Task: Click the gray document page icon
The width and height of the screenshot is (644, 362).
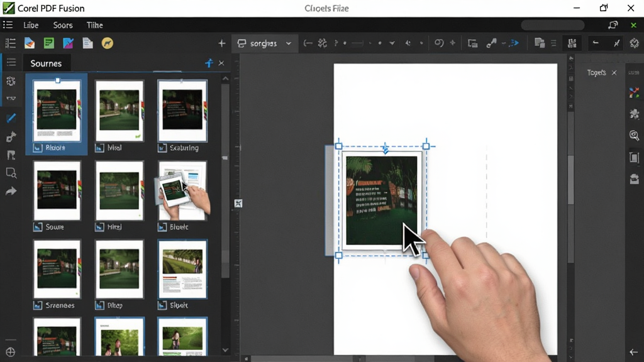Action: tap(87, 43)
